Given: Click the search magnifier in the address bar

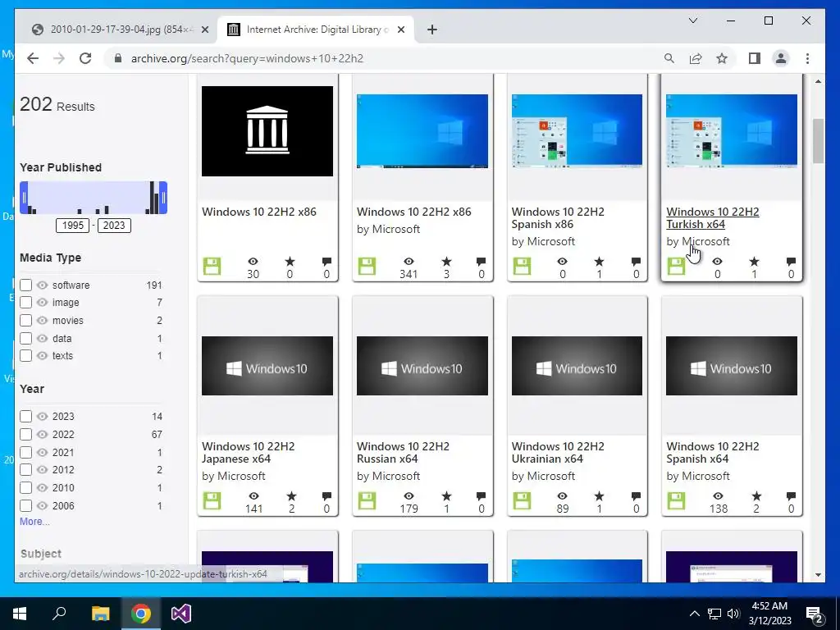Looking at the screenshot, I should (669, 58).
